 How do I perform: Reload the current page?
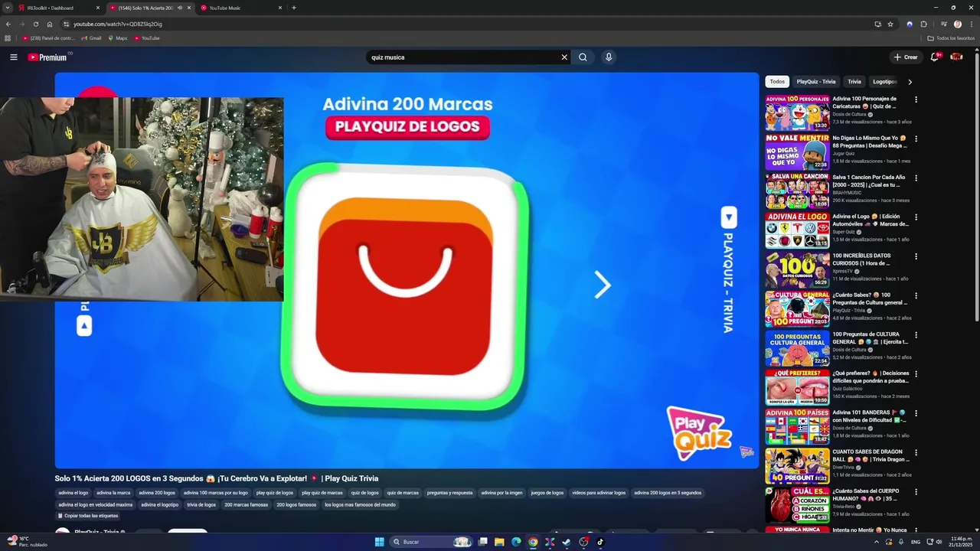tap(35, 24)
